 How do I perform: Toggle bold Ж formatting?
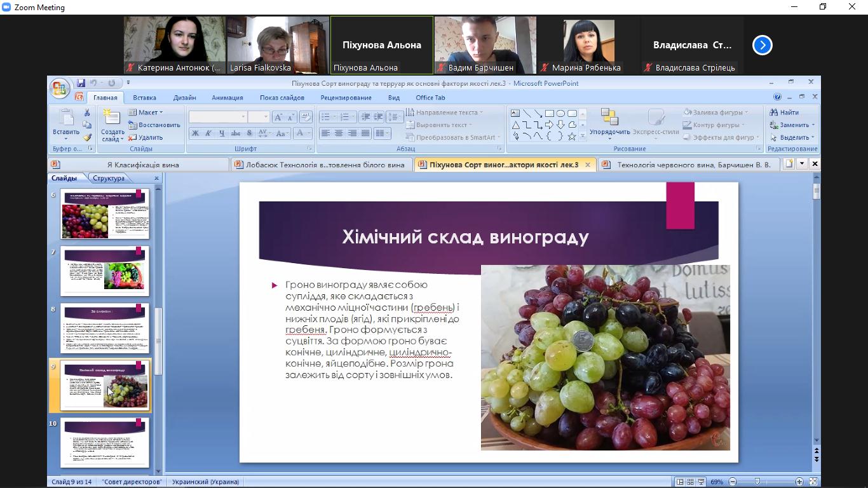point(195,133)
